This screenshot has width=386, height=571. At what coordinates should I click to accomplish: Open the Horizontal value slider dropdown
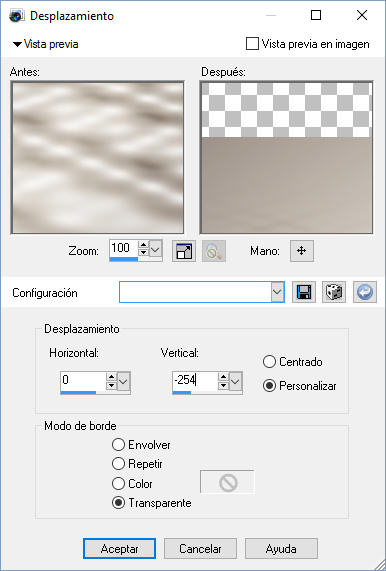[x=123, y=381]
